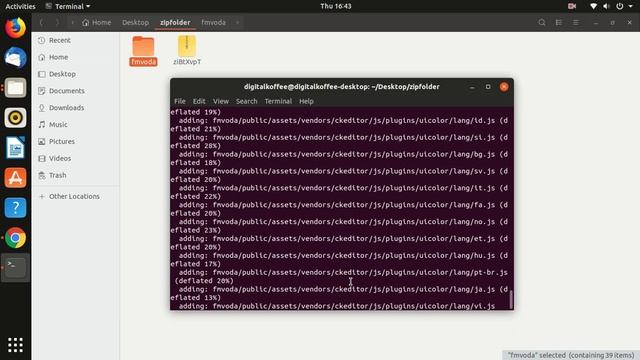Open Ubuntu Software store icon

click(x=16, y=178)
